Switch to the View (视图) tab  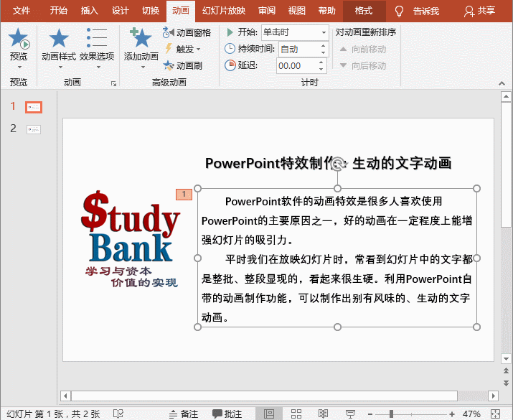297,11
